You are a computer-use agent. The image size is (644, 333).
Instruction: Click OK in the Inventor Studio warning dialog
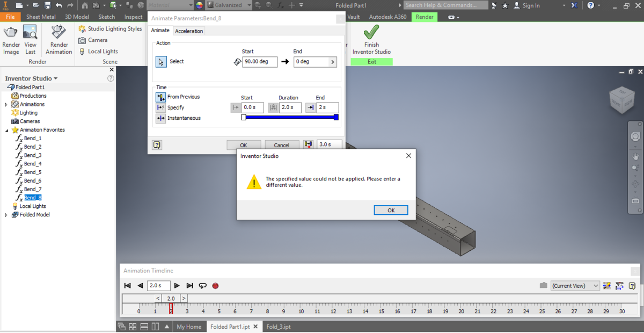tap(391, 210)
